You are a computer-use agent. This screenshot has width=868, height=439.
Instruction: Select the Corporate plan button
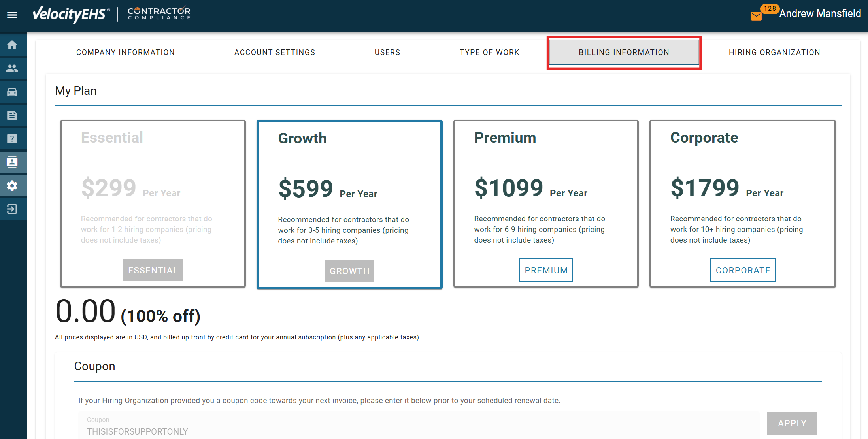(x=743, y=270)
